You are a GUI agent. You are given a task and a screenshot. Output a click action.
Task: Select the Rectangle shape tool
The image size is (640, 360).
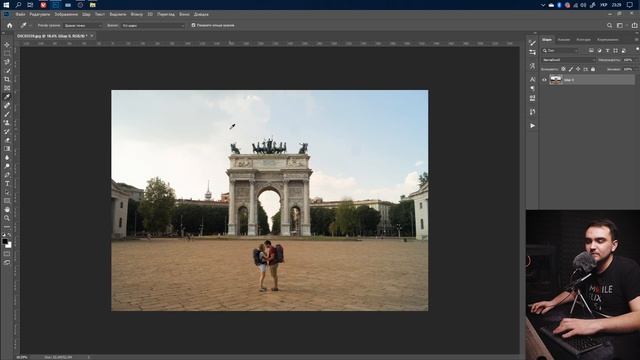tap(7, 201)
